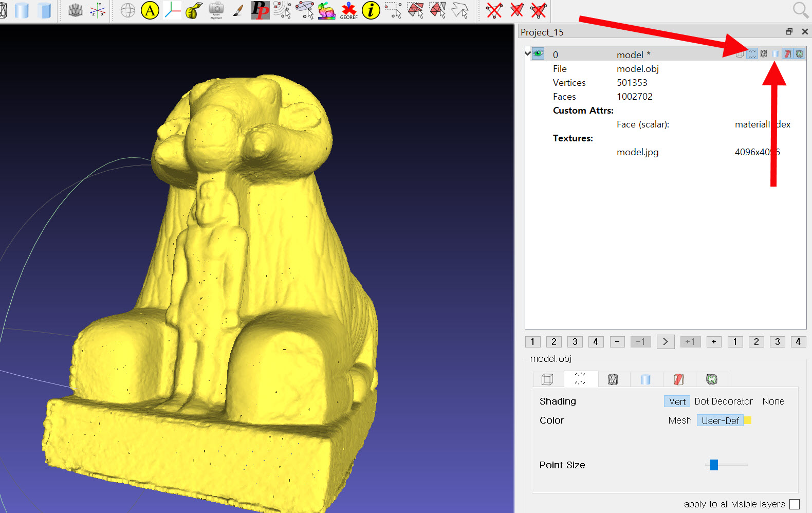Toggle selected faces icon in model layer row

click(787, 53)
